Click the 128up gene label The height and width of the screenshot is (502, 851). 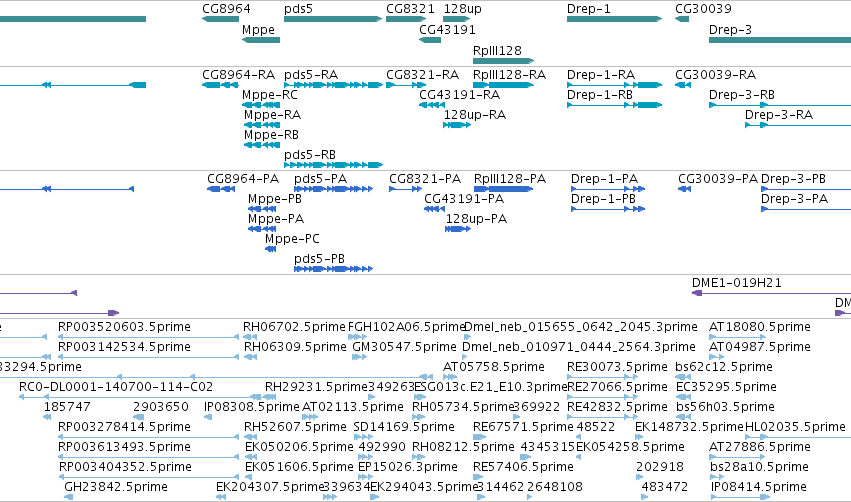tap(462, 9)
